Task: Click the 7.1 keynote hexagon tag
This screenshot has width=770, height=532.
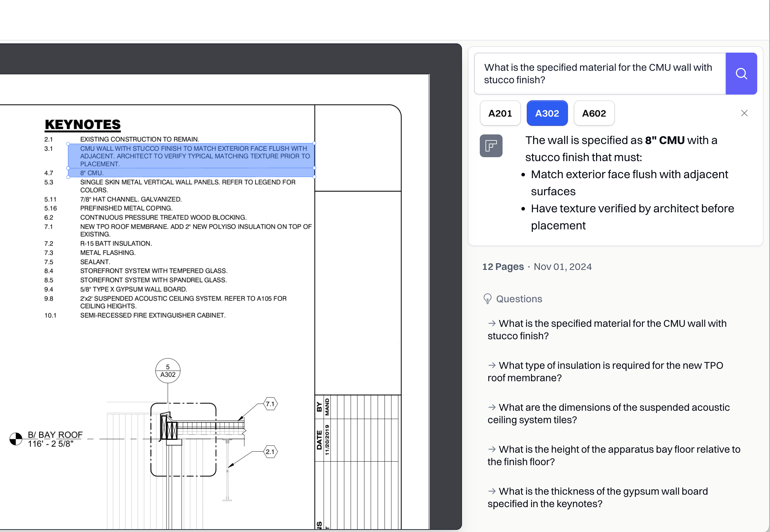Action: click(270, 404)
